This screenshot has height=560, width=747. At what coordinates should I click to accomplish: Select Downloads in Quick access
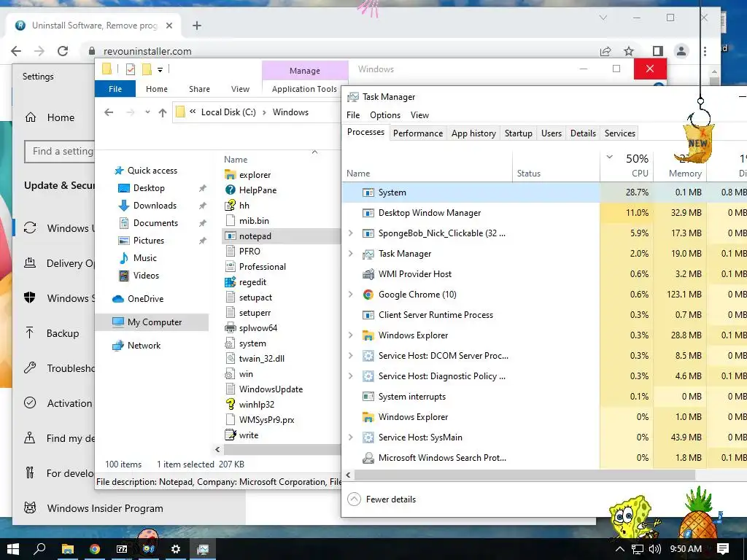155,205
